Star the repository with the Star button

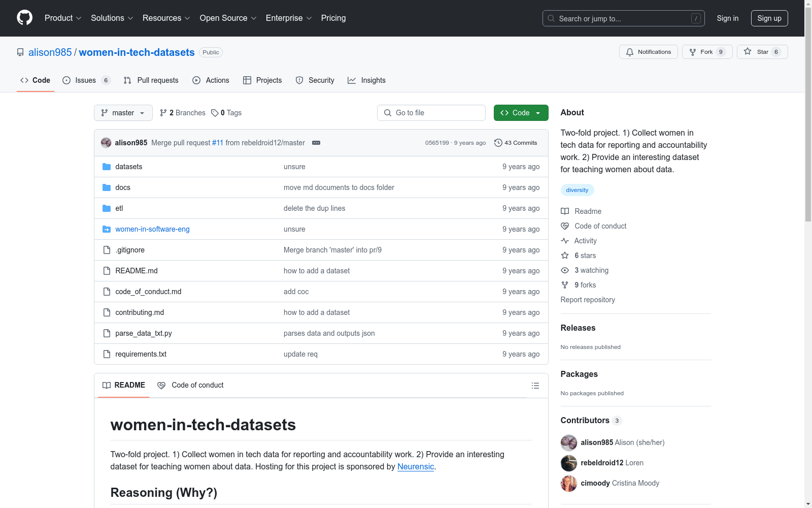click(x=762, y=52)
